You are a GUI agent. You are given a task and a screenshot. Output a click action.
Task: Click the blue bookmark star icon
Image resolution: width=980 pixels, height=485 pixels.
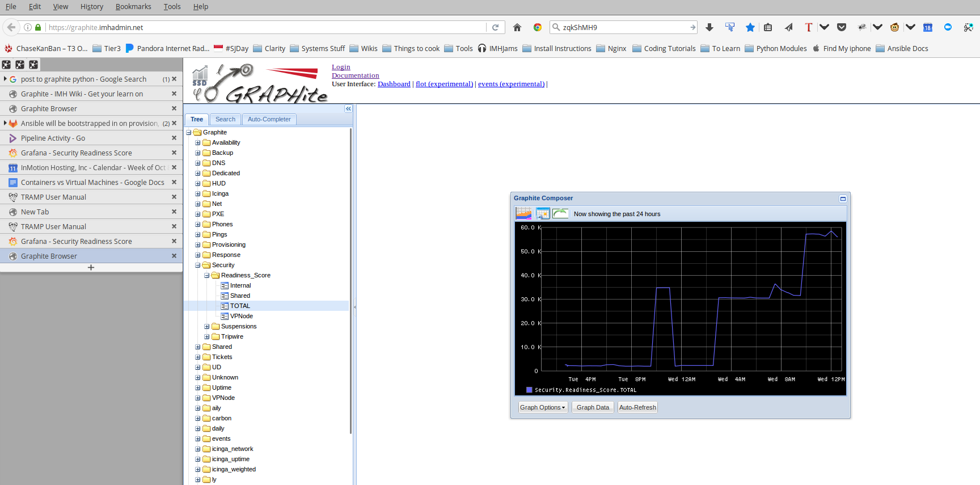coord(750,27)
